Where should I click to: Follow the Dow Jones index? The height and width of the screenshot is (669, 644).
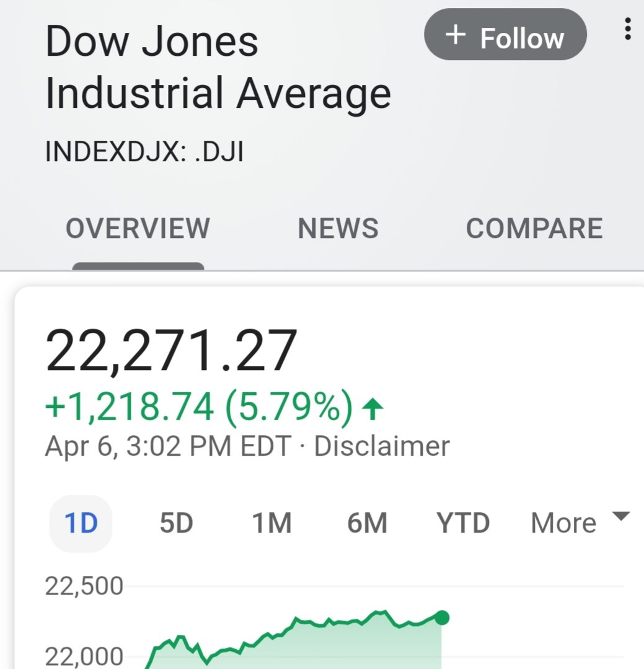[505, 34]
